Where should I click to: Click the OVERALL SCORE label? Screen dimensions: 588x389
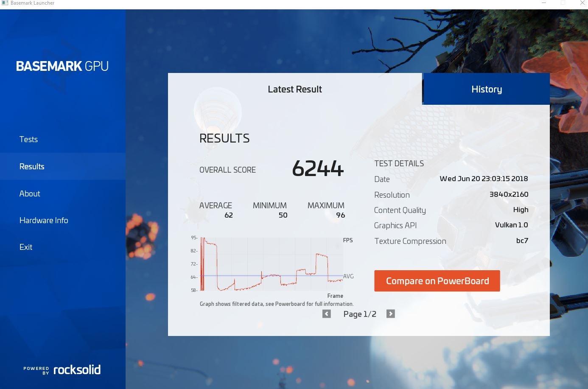(x=227, y=170)
